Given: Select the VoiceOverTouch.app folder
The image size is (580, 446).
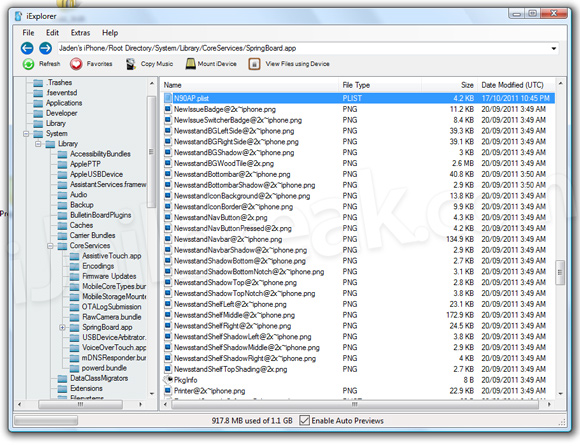Looking at the screenshot, I should point(114,348).
